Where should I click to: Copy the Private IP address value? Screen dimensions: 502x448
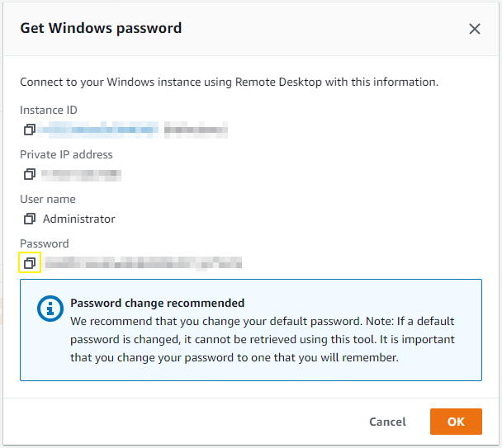click(30, 174)
